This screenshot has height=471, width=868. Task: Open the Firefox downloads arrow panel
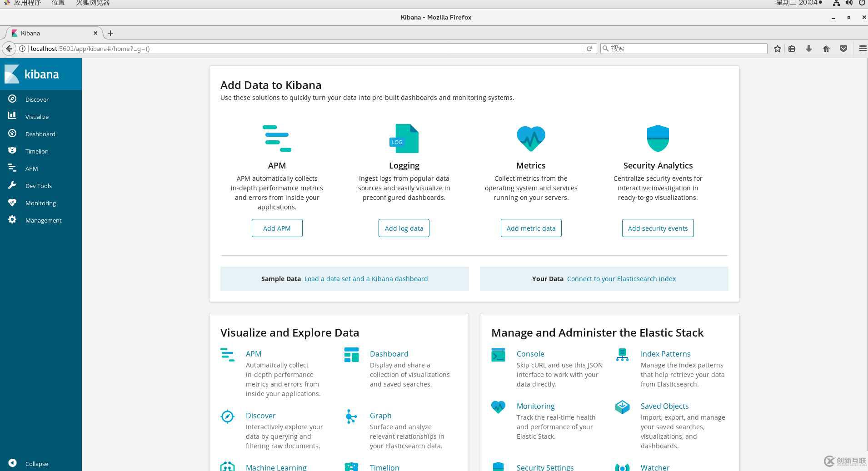(x=808, y=49)
